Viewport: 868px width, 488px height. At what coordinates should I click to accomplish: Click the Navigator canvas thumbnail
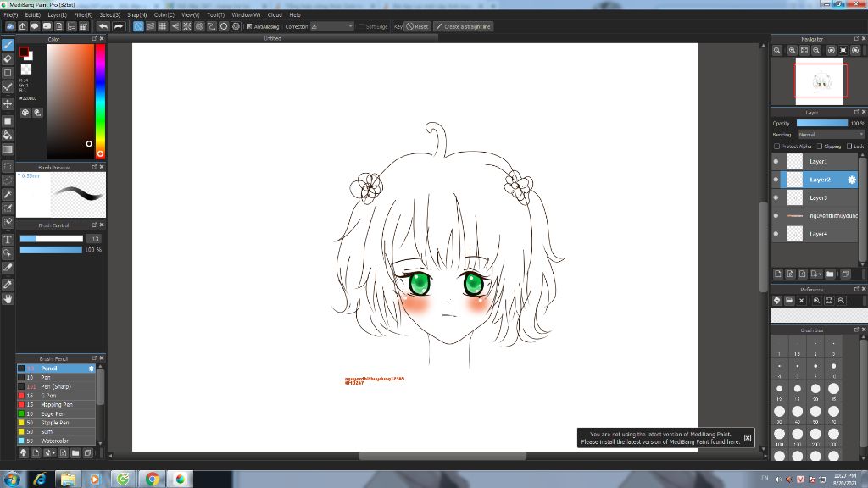[820, 81]
